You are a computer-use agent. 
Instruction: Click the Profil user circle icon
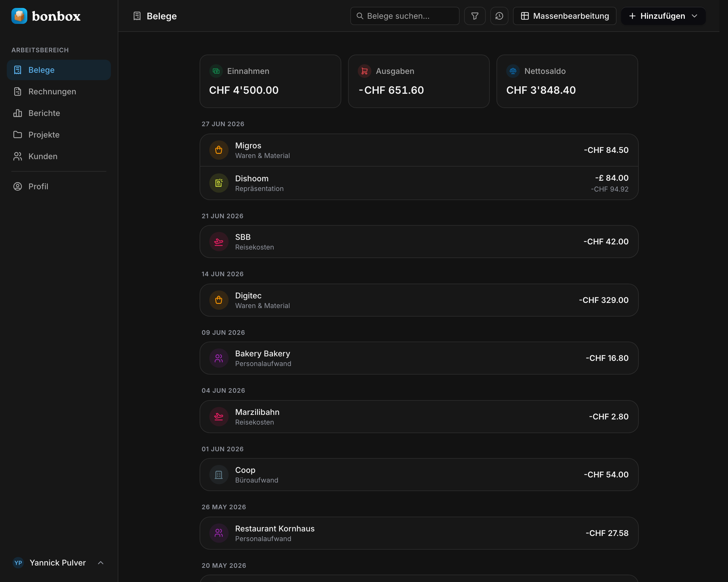click(x=18, y=186)
